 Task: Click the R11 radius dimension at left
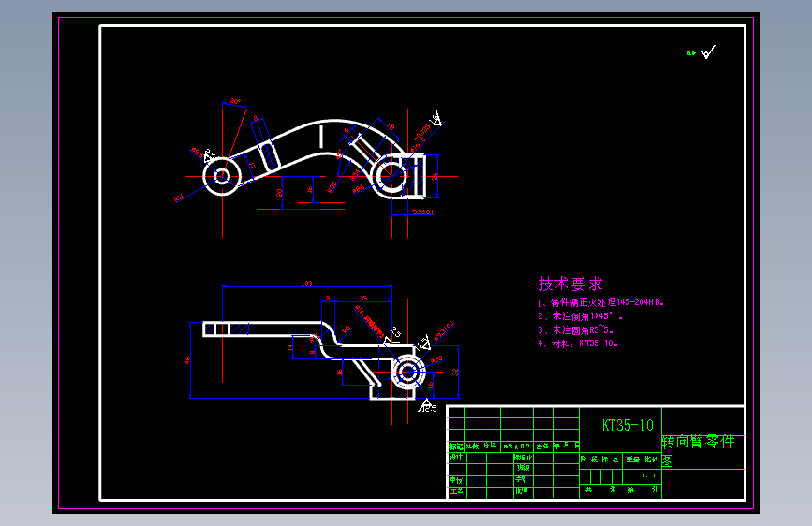(x=179, y=197)
